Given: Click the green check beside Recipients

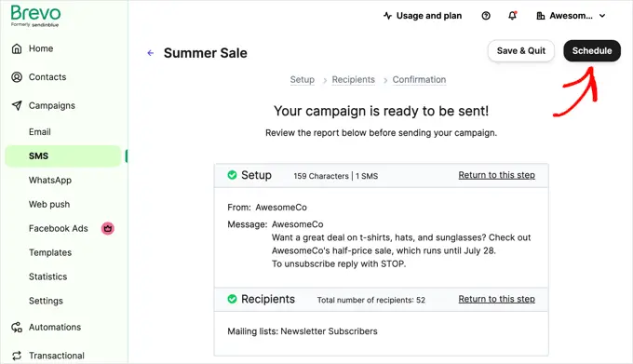Looking at the screenshot, I should [x=232, y=299].
